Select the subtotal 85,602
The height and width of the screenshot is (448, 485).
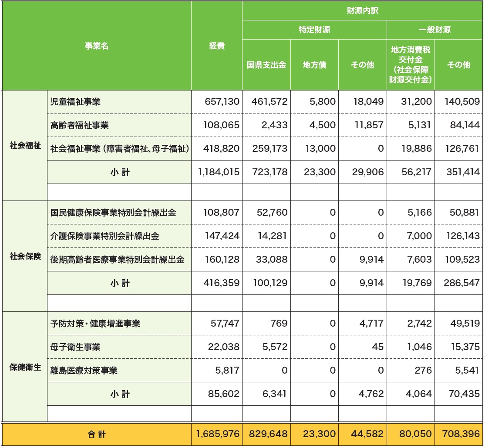[224, 394]
